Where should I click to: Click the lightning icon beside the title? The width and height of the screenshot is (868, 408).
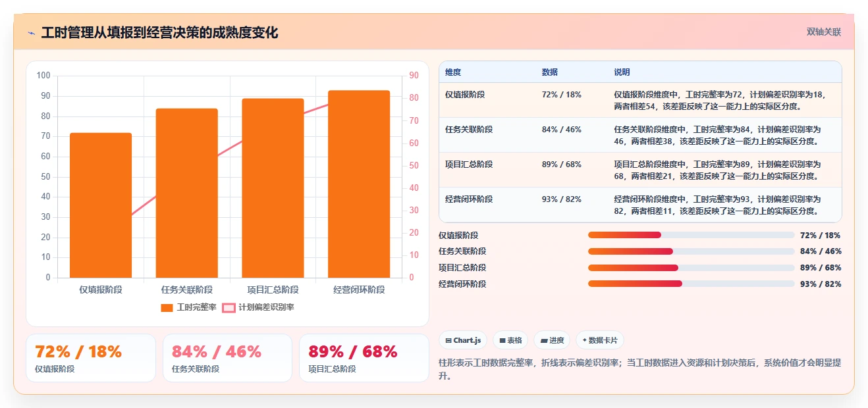coord(31,33)
